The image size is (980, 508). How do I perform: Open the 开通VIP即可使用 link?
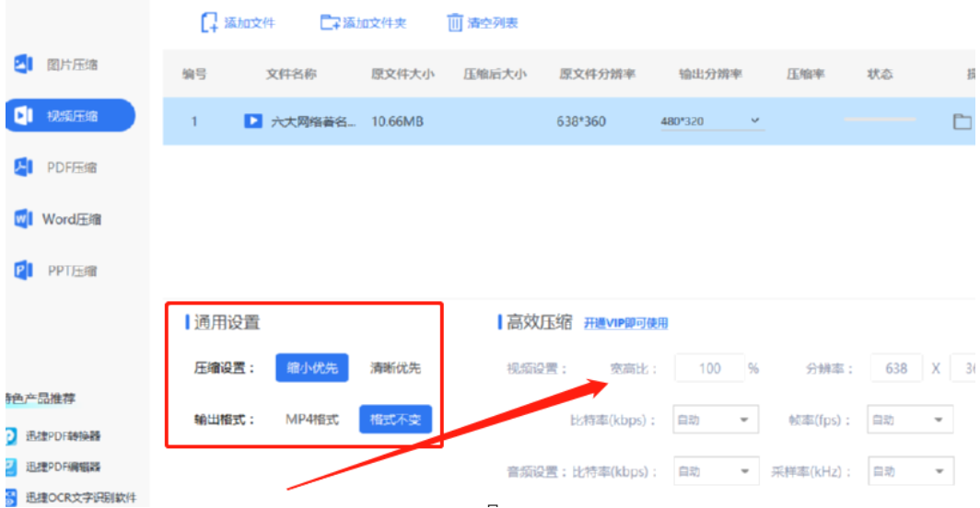[x=625, y=323]
